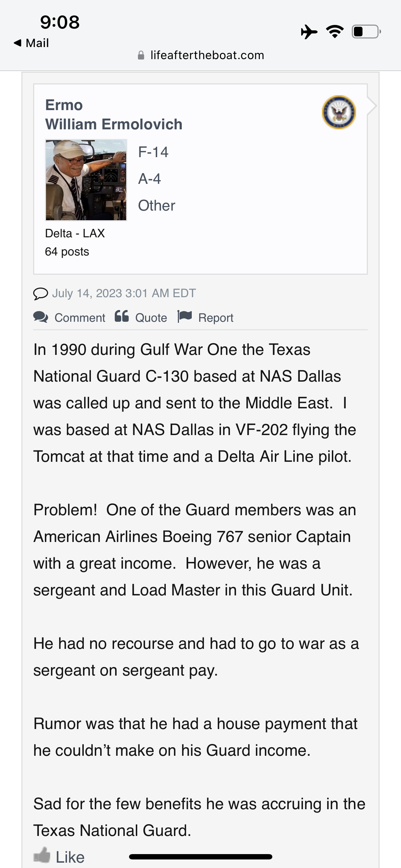
Task: Open the Ermo username link
Action: [64, 105]
